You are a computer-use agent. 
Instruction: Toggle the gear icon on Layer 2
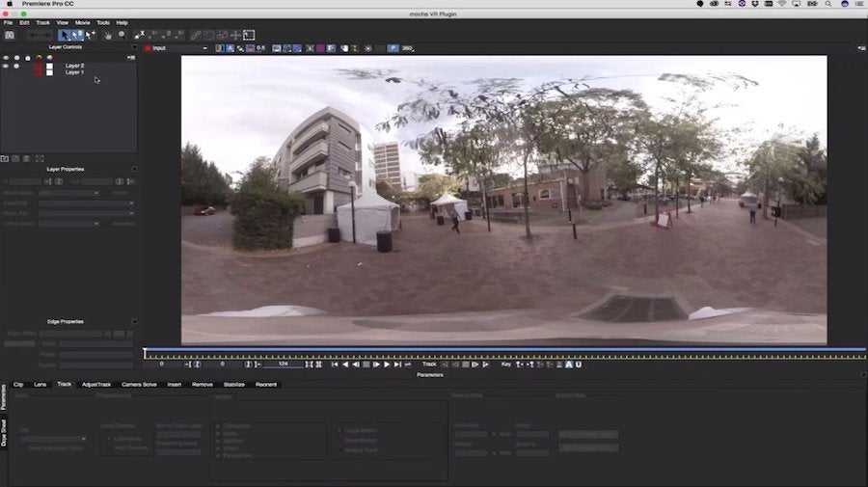(16, 66)
